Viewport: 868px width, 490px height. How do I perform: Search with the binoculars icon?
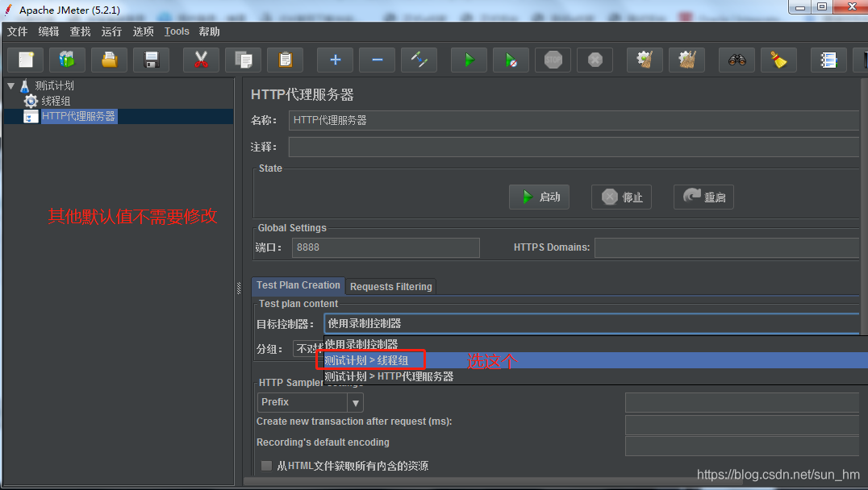click(x=737, y=60)
